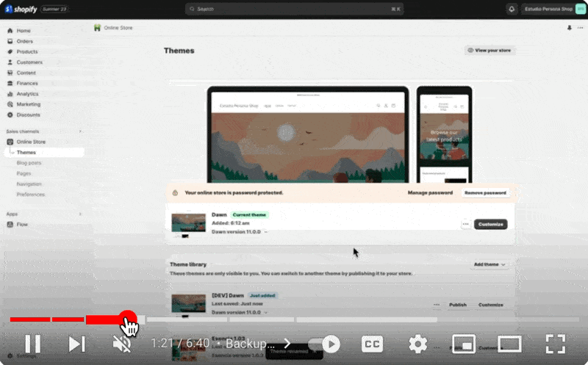Click the desktop theme preview
588x365 pixels.
[308, 134]
